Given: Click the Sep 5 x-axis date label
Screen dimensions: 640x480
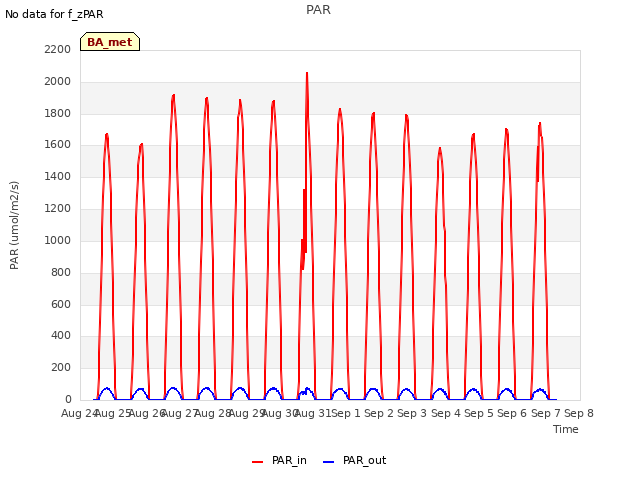Looking at the screenshot, I should [x=479, y=413].
